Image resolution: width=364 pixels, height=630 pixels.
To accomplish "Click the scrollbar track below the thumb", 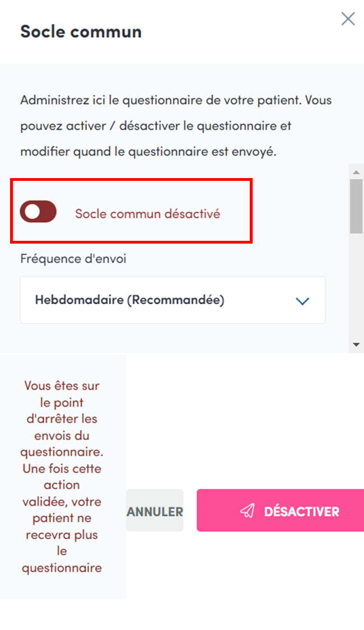I will (x=356, y=286).
